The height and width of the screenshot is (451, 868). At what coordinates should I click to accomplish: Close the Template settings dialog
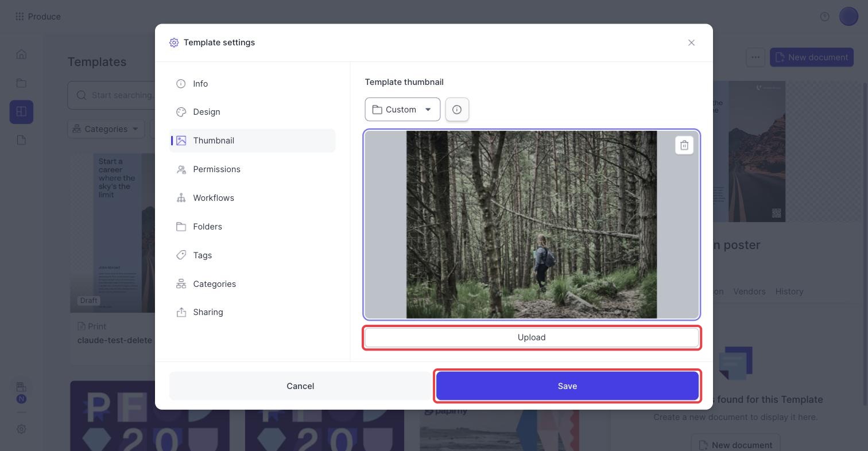pyautogui.click(x=691, y=42)
